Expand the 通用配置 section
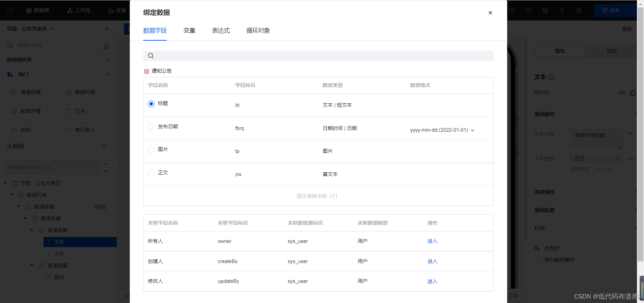This screenshot has height=303, width=644. 585,210
